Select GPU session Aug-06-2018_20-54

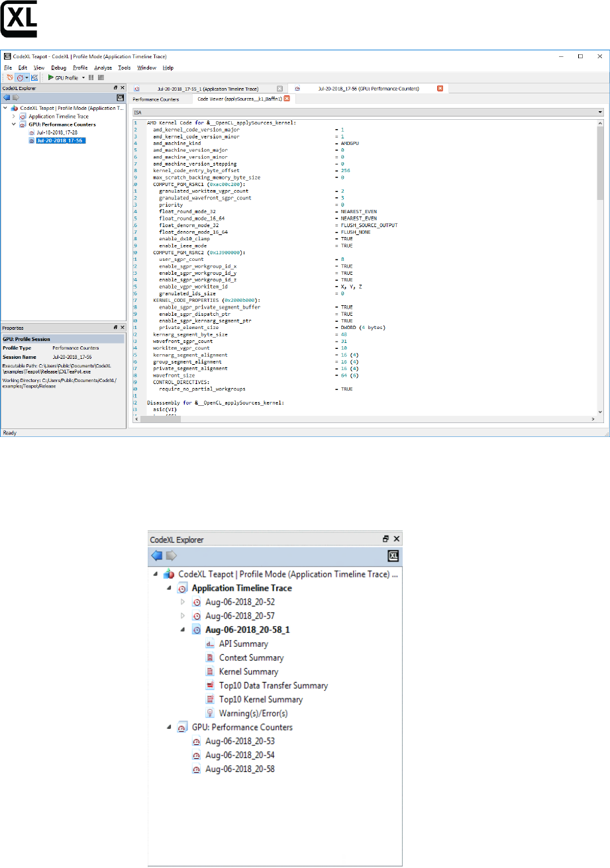click(x=240, y=755)
